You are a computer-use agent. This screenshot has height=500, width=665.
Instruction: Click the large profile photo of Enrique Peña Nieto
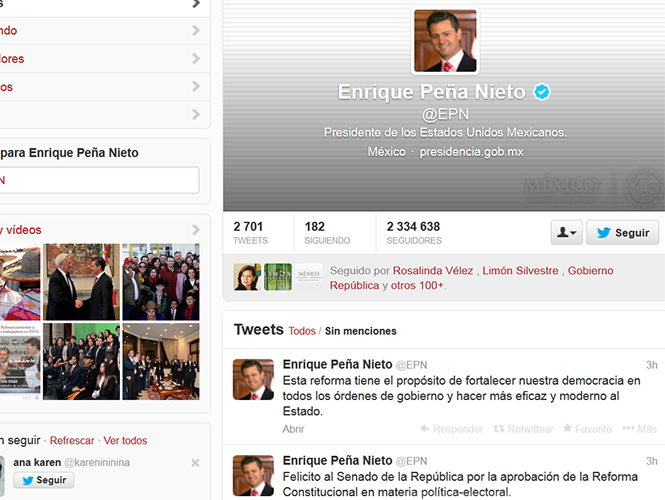[x=445, y=42]
